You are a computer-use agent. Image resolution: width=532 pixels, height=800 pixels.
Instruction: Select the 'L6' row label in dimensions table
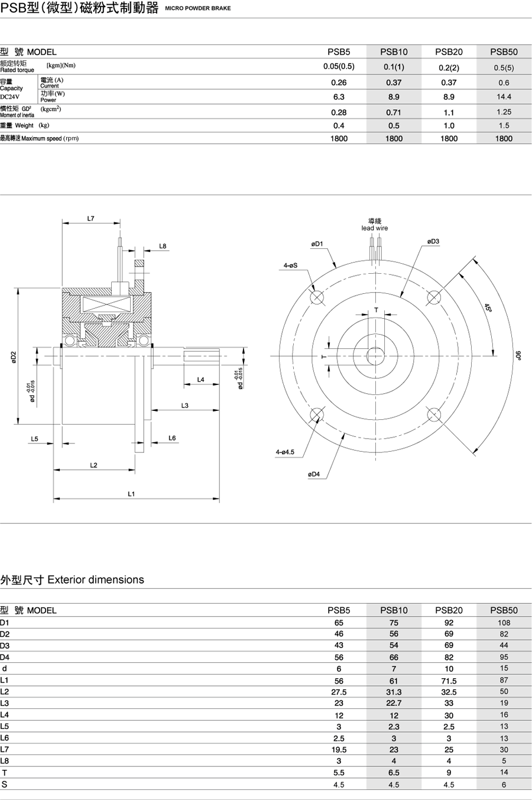5,737
